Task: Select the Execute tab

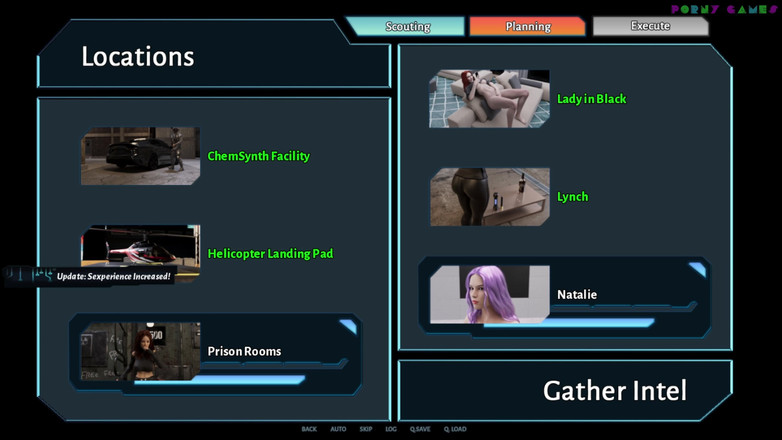Action: pyautogui.click(x=650, y=26)
